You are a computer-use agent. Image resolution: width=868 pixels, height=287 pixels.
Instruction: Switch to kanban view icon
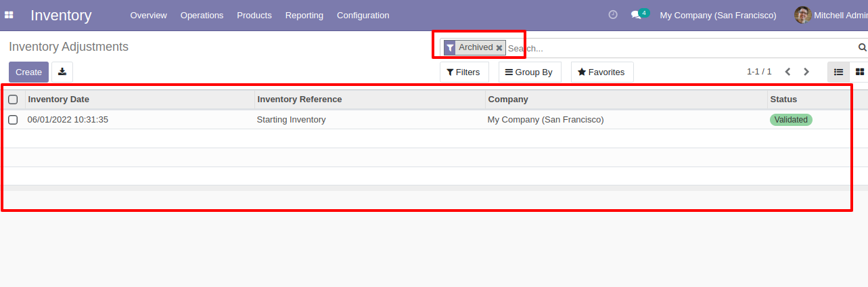point(859,72)
